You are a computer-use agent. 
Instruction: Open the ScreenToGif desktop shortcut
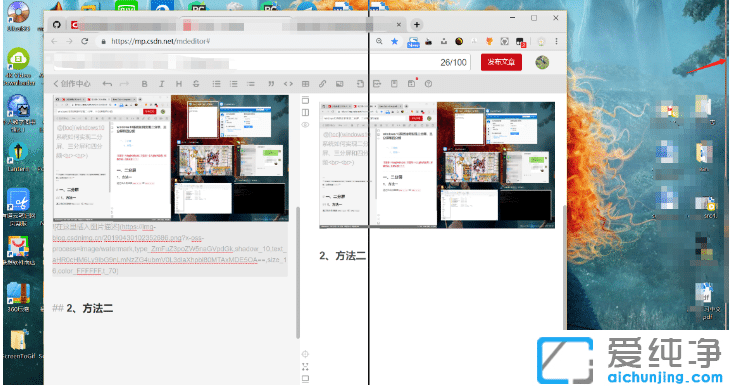pyautogui.click(x=19, y=345)
